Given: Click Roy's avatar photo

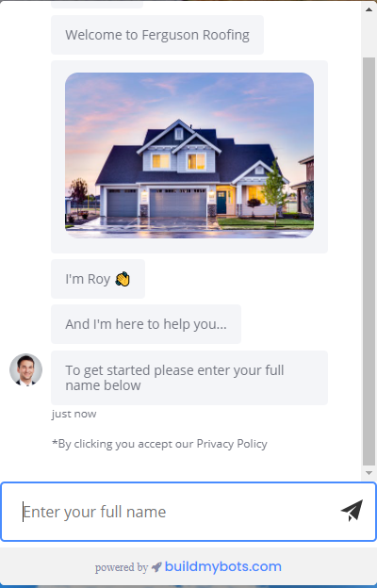Looking at the screenshot, I should point(25,369).
